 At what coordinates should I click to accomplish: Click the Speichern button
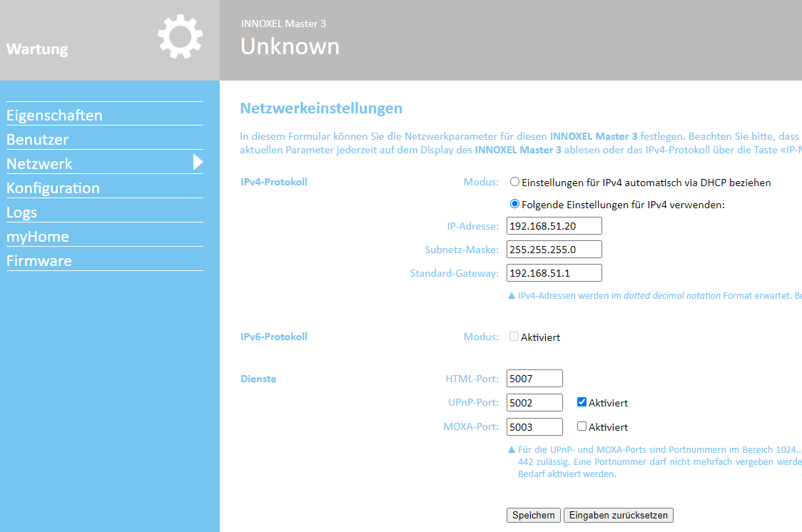(x=534, y=515)
